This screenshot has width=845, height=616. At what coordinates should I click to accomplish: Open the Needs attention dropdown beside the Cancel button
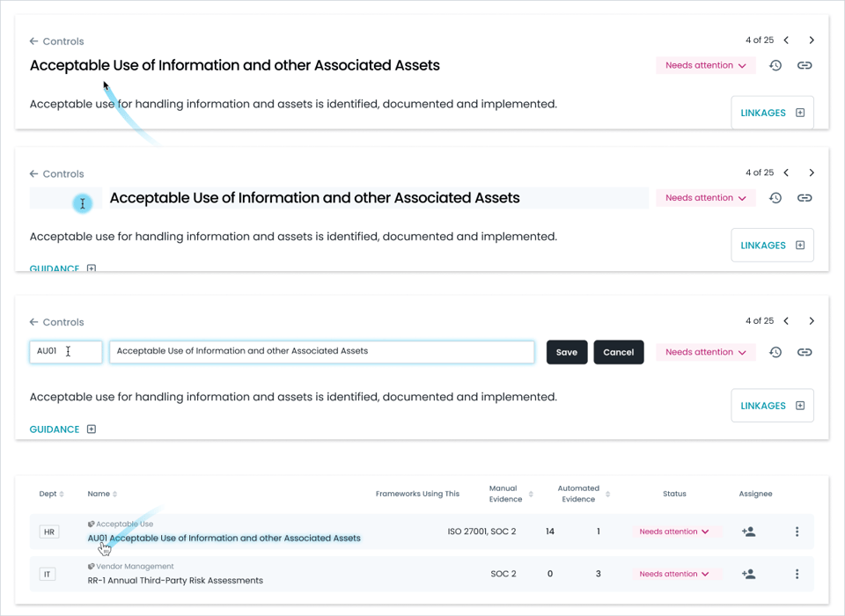tap(705, 352)
